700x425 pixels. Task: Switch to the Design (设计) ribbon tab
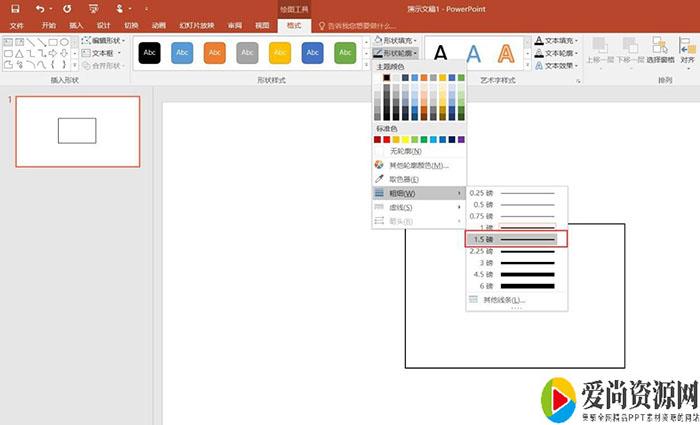point(104,24)
